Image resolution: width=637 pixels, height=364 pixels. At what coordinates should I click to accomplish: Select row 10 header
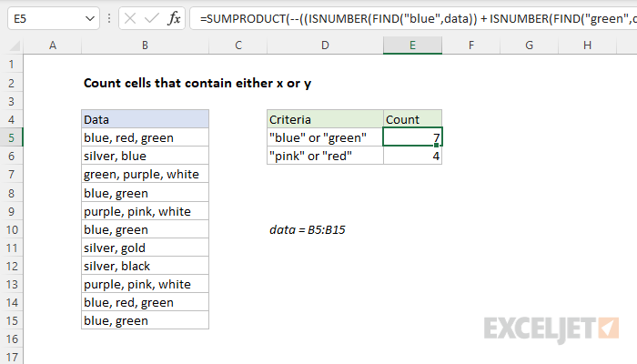click(x=10, y=229)
